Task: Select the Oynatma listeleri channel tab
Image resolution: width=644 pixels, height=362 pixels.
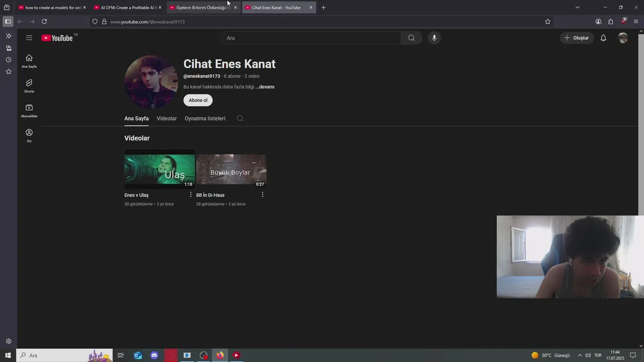Action: click(205, 119)
